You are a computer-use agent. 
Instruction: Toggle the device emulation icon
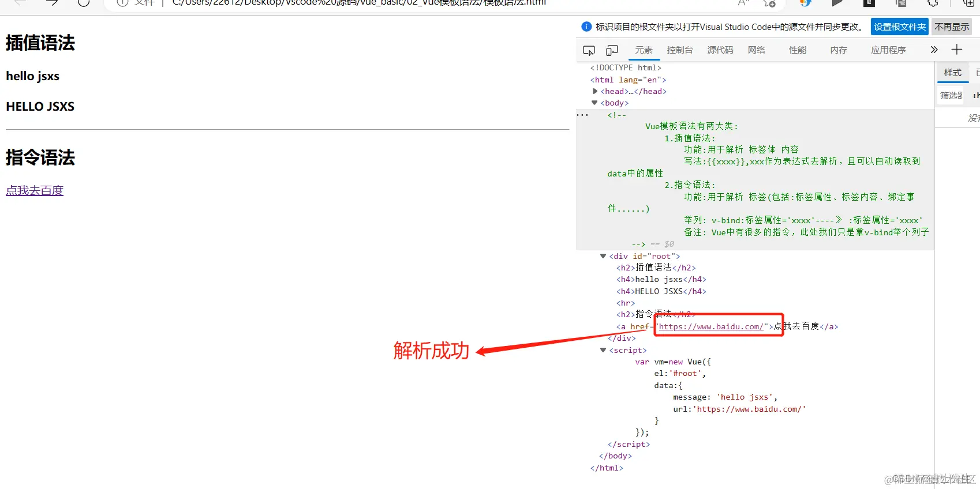(x=612, y=51)
